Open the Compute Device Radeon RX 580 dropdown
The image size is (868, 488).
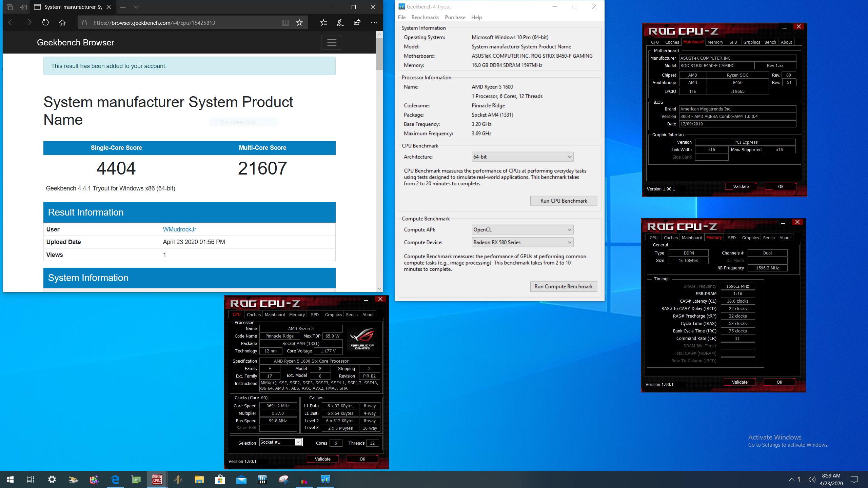(x=522, y=242)
